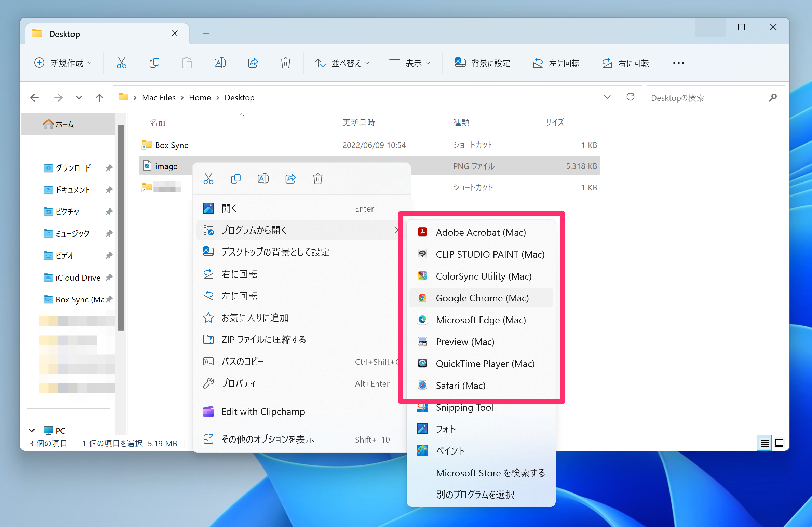Open with ペイント app
The width and height of the screenshot is (812, 527).
481,451
